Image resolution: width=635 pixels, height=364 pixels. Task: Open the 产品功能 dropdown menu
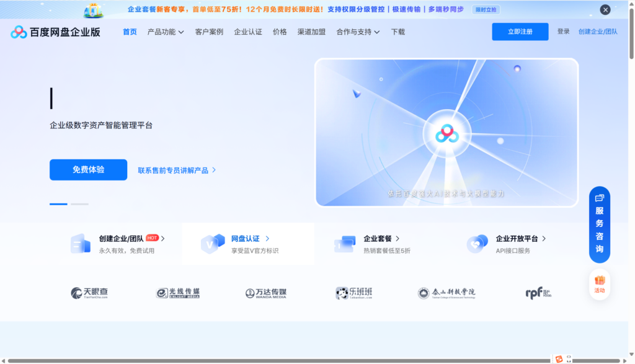point(166,31)
